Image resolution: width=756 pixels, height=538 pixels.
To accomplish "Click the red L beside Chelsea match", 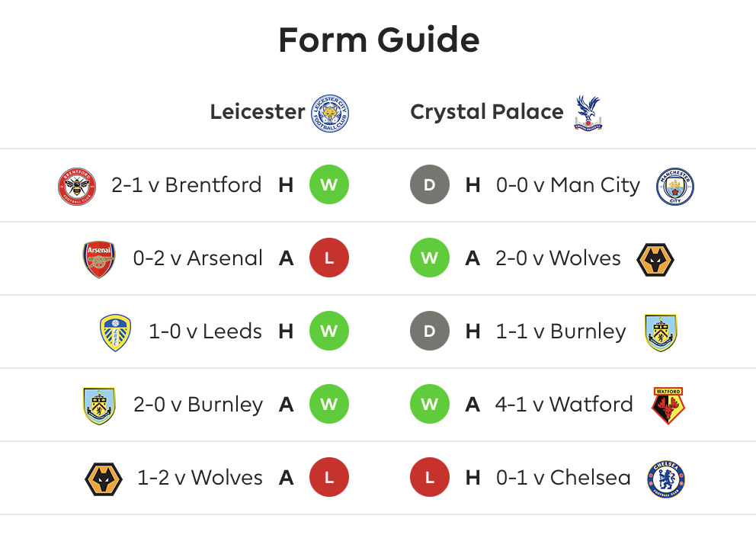I will point(430,477).
